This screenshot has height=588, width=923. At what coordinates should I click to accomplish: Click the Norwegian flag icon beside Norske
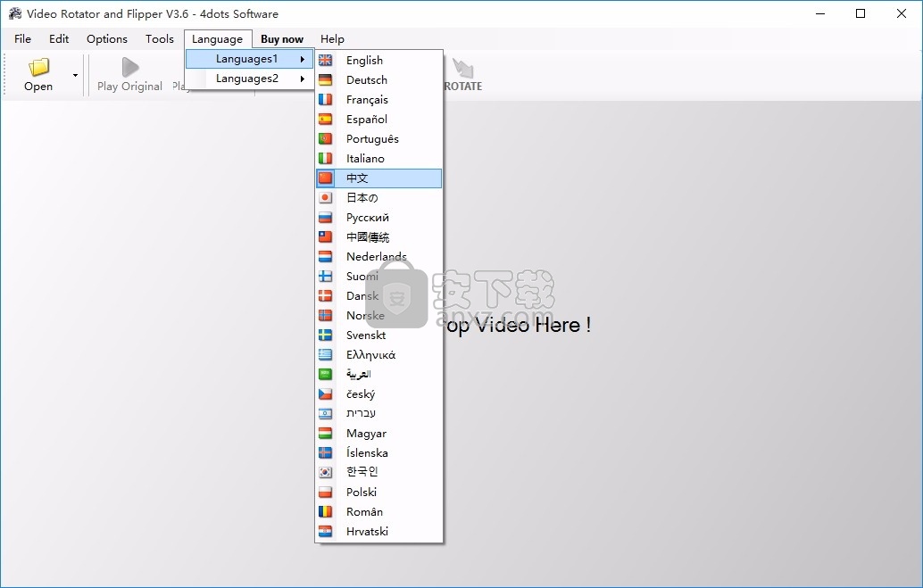pos(325,316)
